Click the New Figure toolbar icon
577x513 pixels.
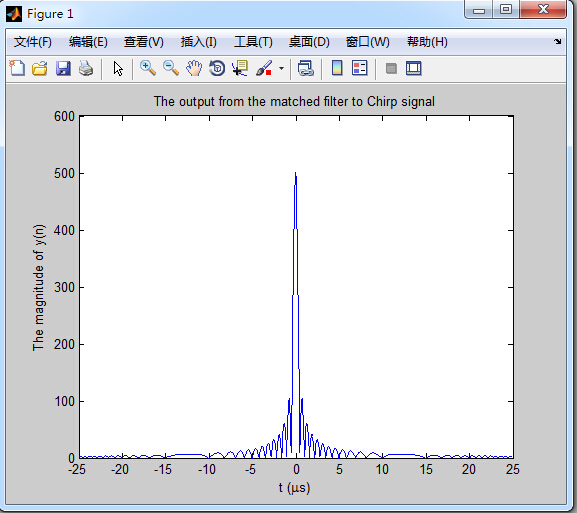pyautogui.click(x=17, y=68)
